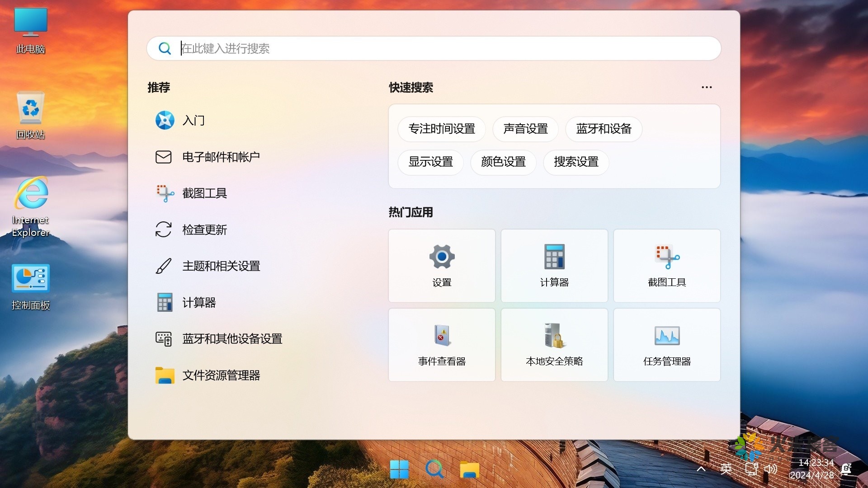
Task: Open 专注时间设置 quick search shortcut
Action: [x=441, y=129]
